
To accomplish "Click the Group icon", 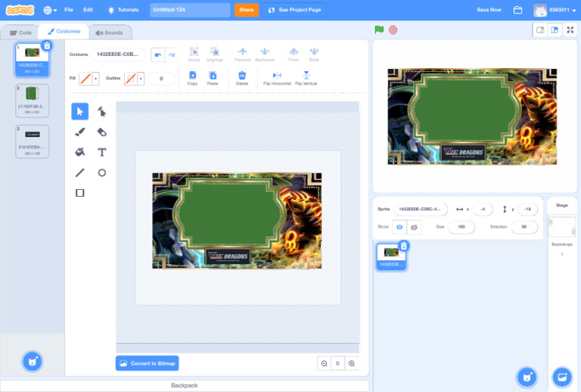I will point(194,54).
